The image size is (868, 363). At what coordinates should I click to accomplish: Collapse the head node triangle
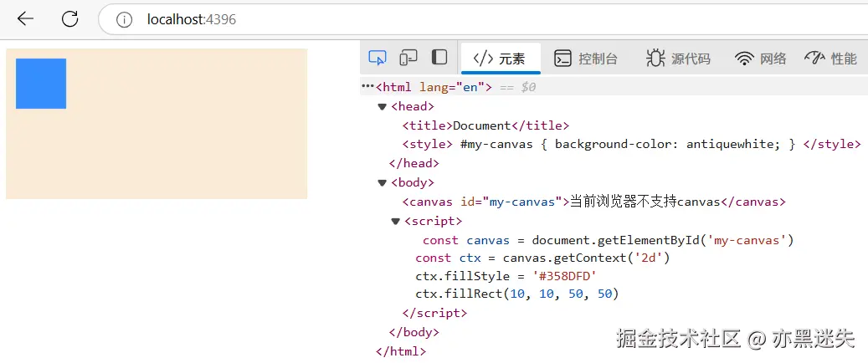[x=382, y=107]
